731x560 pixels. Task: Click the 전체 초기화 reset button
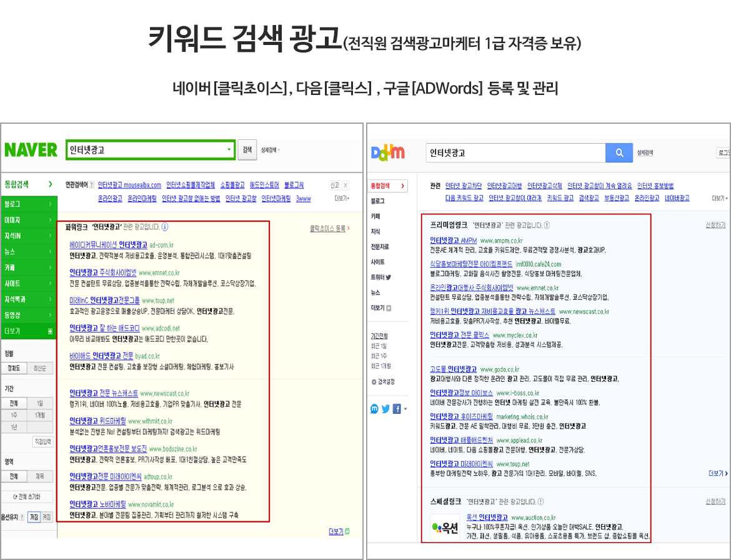pyautogui.click(x=27, y=497)
